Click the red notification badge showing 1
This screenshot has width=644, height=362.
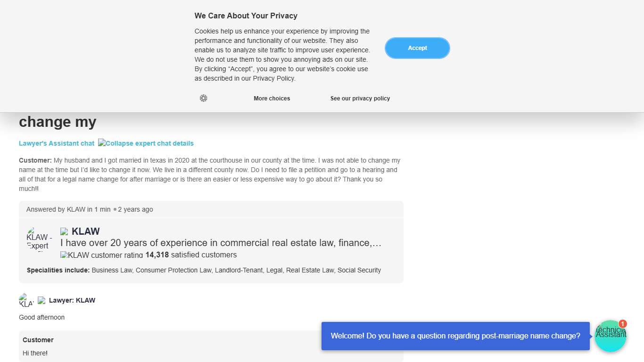(623, 324)
